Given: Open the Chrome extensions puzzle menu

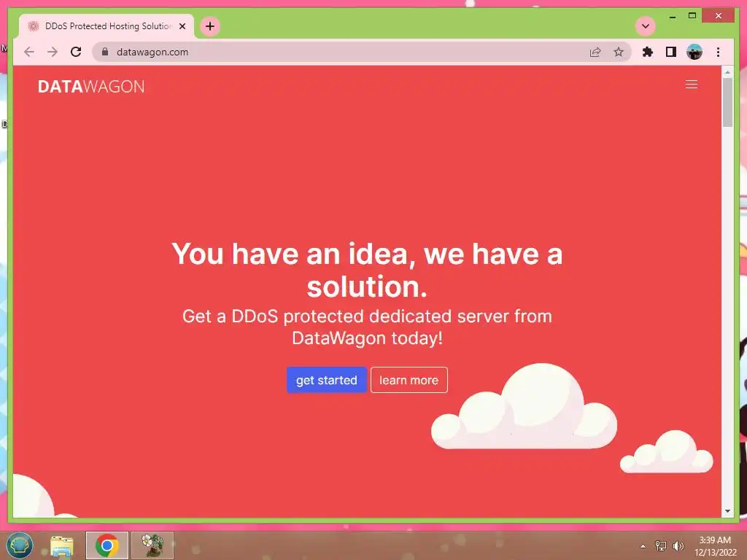Looking at the screenshot, I should click(648, 52).
